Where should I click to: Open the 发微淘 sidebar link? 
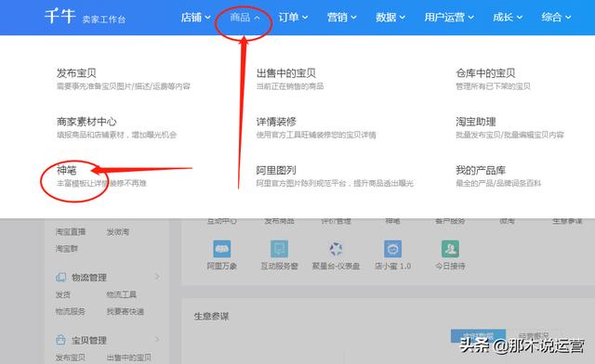[118, 231]
